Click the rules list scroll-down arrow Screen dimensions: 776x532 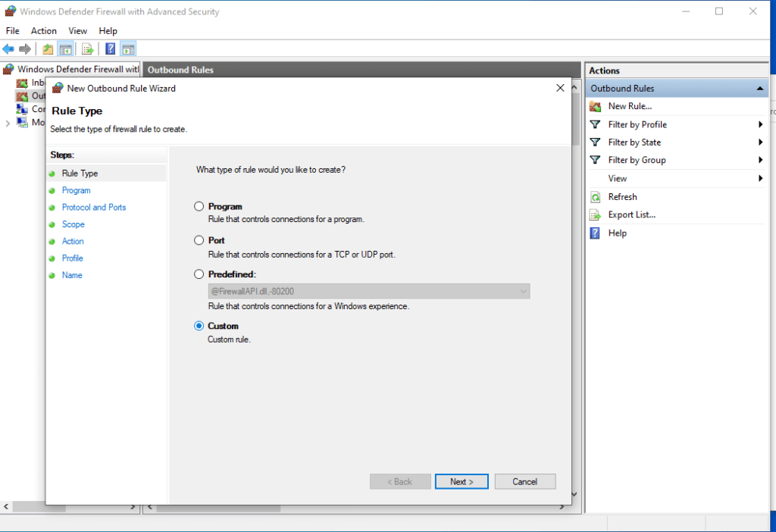(574, 494)
